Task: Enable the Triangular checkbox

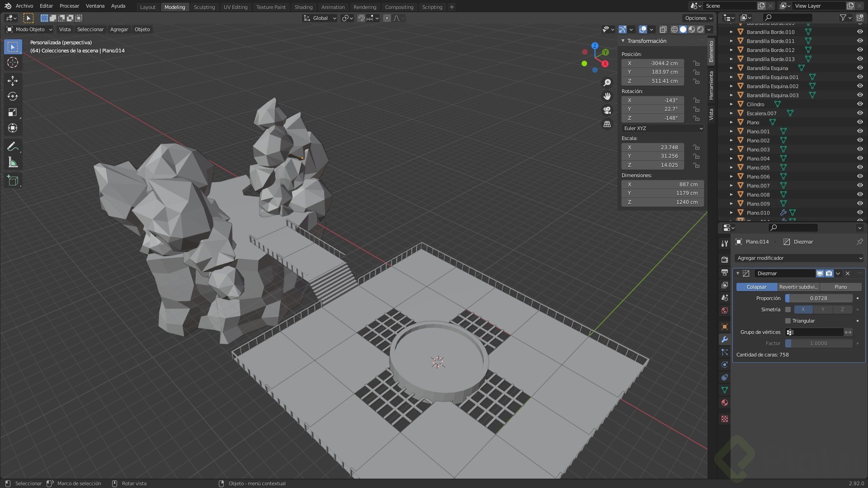Action: pyautogui.click(x=788, y=321)
